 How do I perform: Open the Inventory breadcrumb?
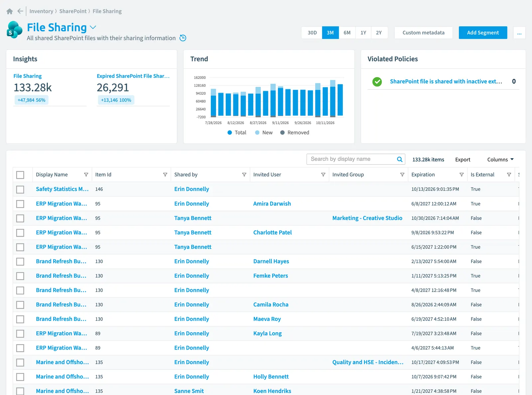[41, 11]
